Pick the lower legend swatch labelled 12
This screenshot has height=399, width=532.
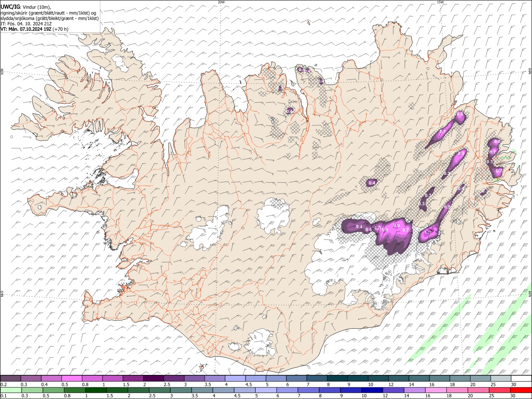coord(393,390)
